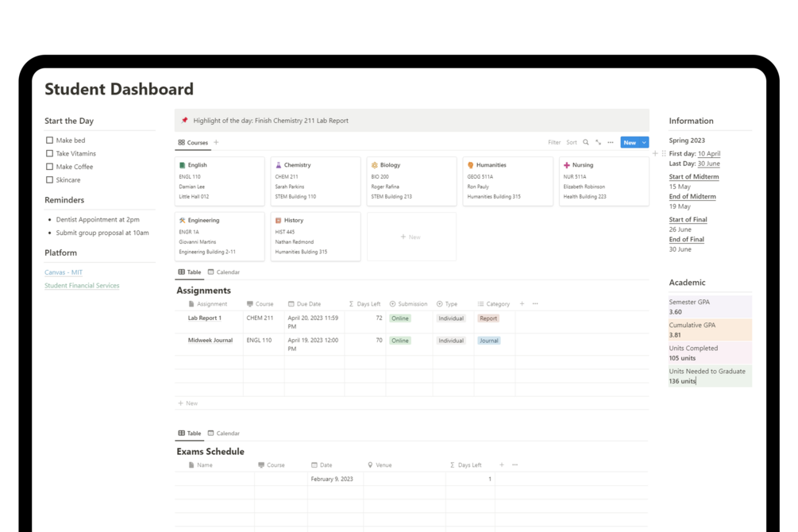
Task: Add a view next to Courses tab
Action: tap(216, 143)
